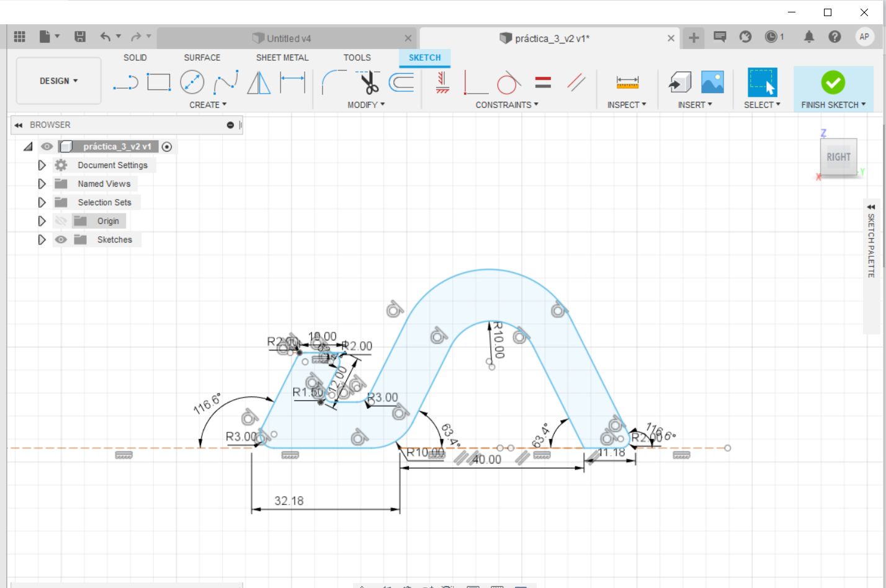Redo the last action
The height and width of the screenshot is (588, 886).
point(136,37)
